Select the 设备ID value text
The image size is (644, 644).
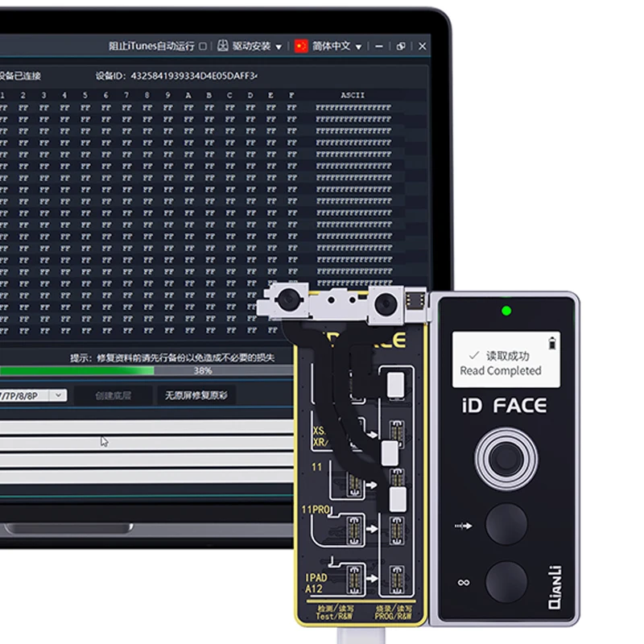coord(193,76)
